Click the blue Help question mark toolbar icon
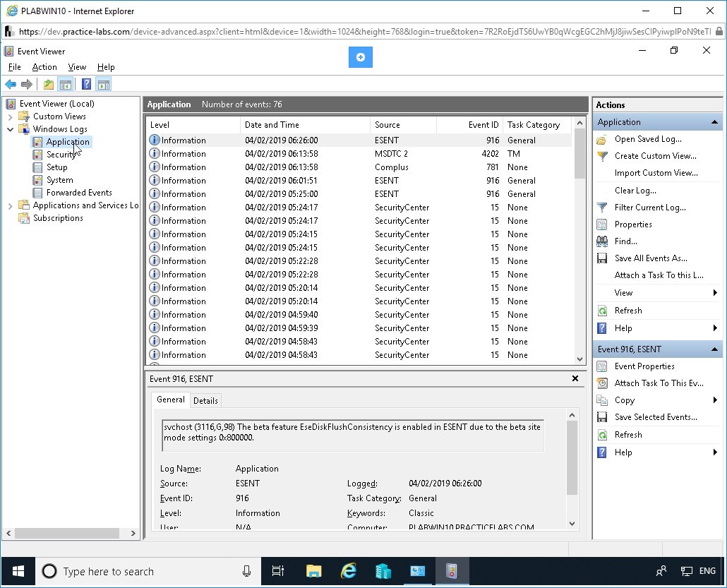The image size is (727, 588). coord(86,85)
